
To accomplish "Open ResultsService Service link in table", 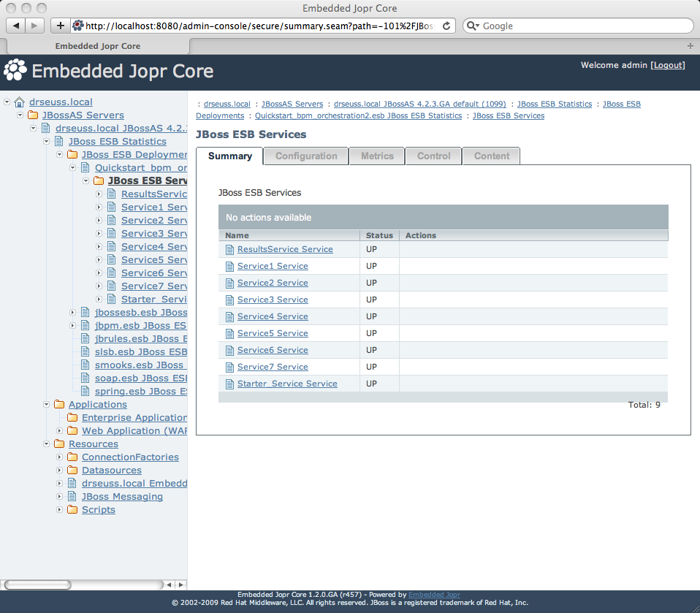I will [x=285, y=249].
